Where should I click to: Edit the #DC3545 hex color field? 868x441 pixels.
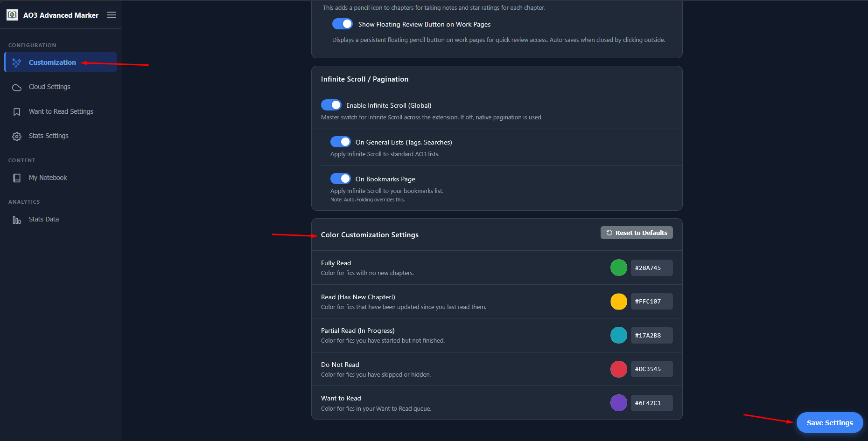pyautogui.click(x=652, y=369)
